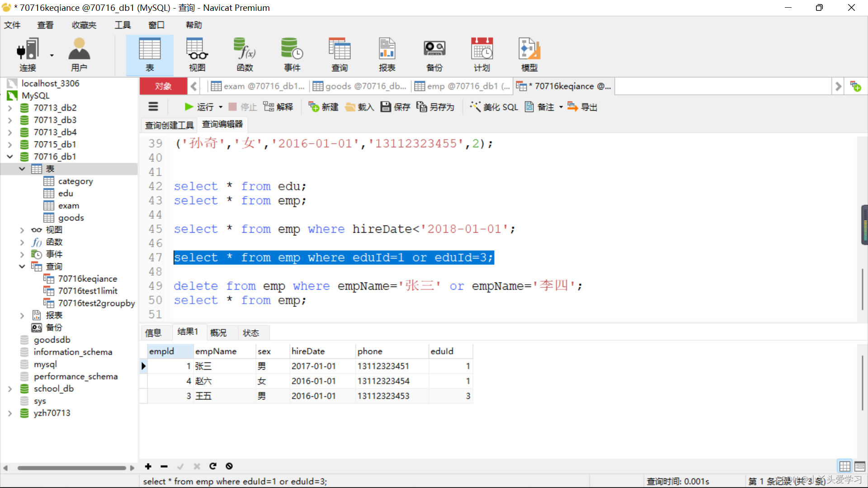Expand the school_db database node
This screenshot has width=868, height=488.
coord(10,389)
